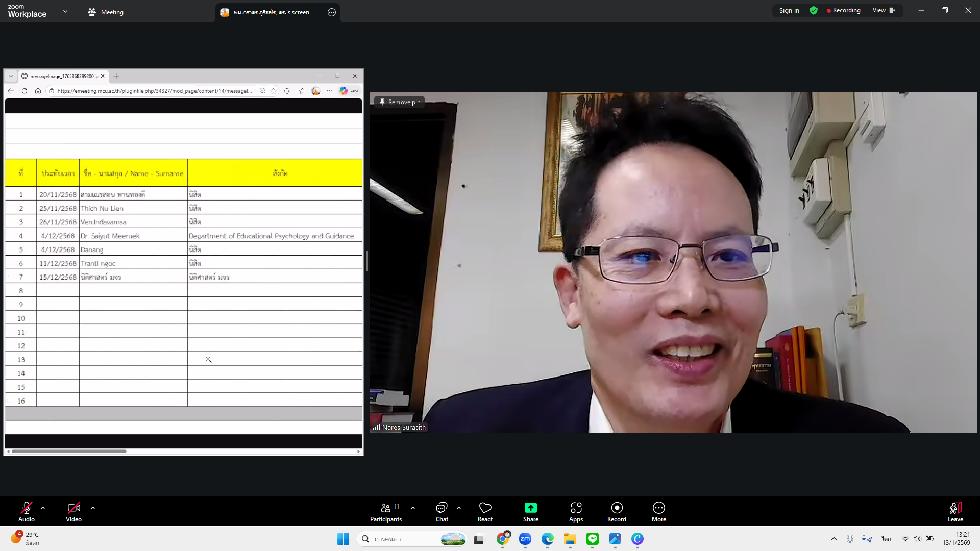Open React emoji menu
Screen dimensions: 980x551
[485, 512]
